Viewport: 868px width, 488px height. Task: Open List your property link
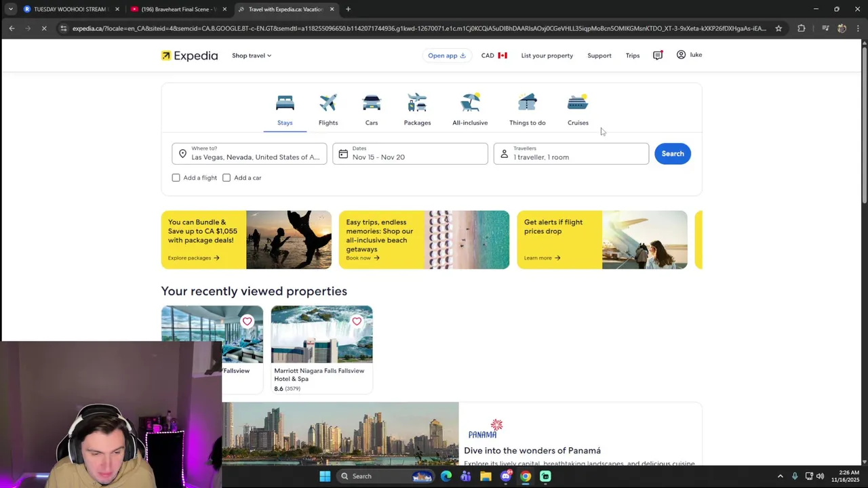(x=547, y=56)
